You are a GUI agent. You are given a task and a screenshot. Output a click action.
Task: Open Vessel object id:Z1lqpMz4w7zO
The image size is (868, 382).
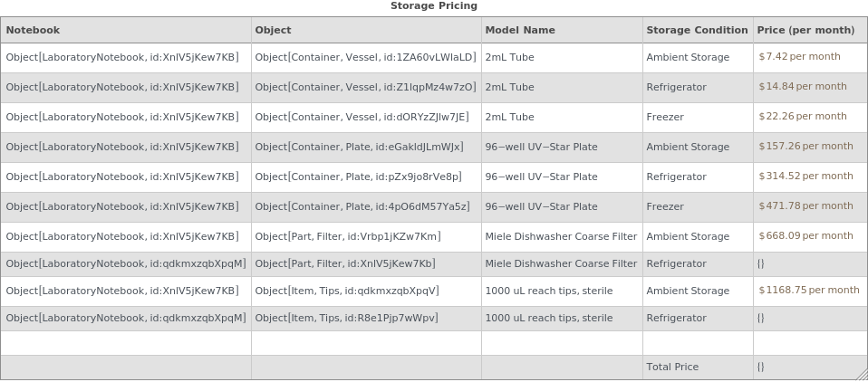(365, 87)
